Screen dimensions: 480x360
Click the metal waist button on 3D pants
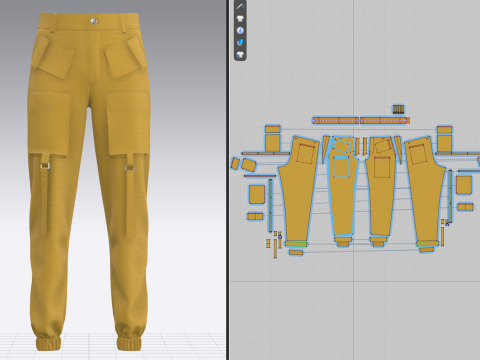pyautogui.click(x=93, y=21)
